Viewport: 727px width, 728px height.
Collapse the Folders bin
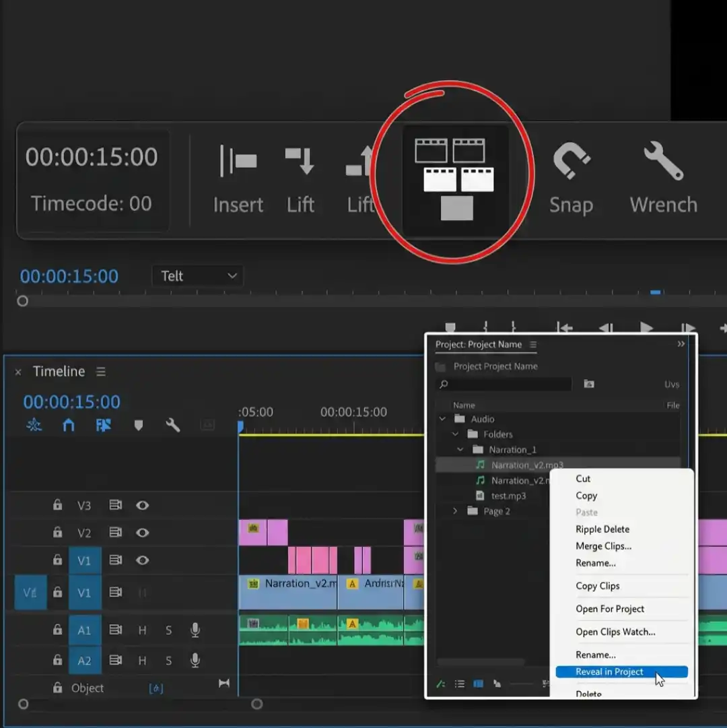click(456, 434)
